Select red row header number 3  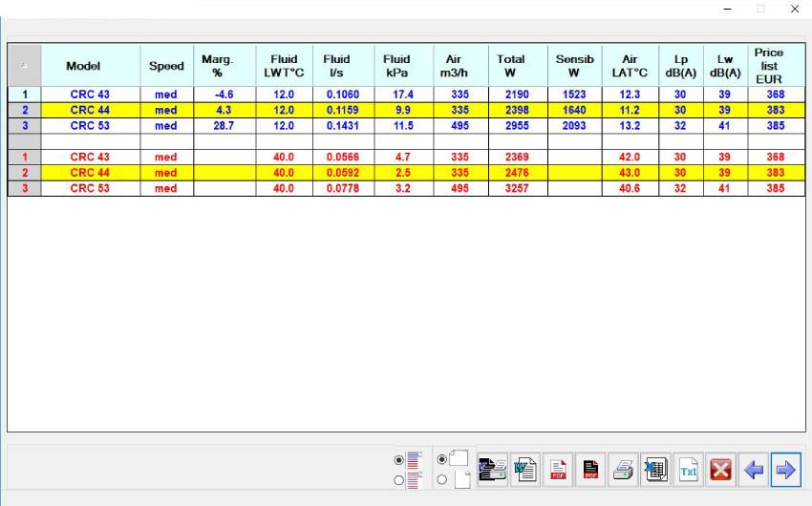24,188
